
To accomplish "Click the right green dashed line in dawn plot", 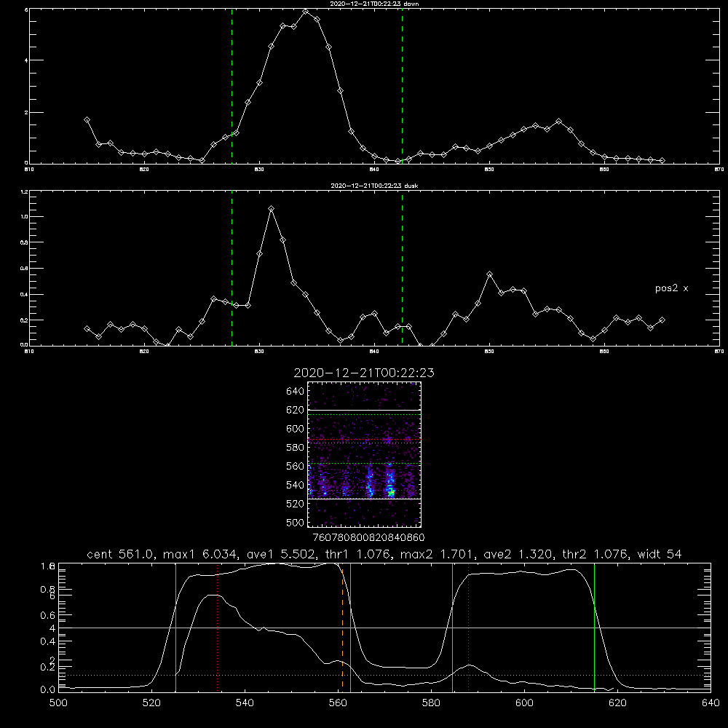I will tap(402, 86).
